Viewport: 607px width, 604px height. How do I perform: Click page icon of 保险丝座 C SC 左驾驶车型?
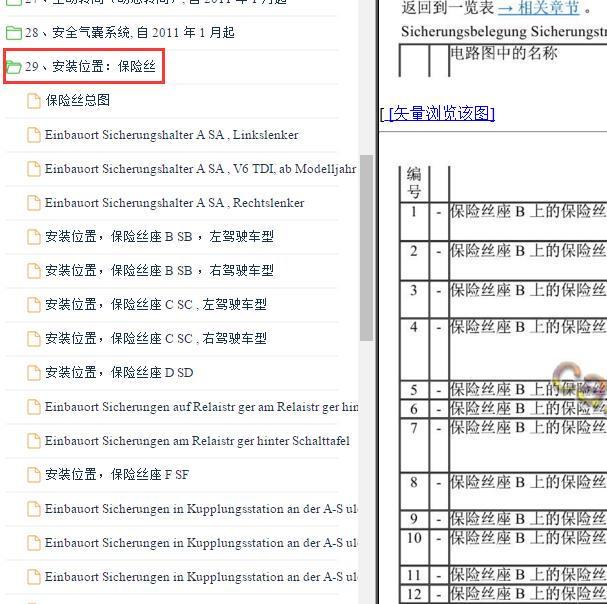[x=34, y=305]
